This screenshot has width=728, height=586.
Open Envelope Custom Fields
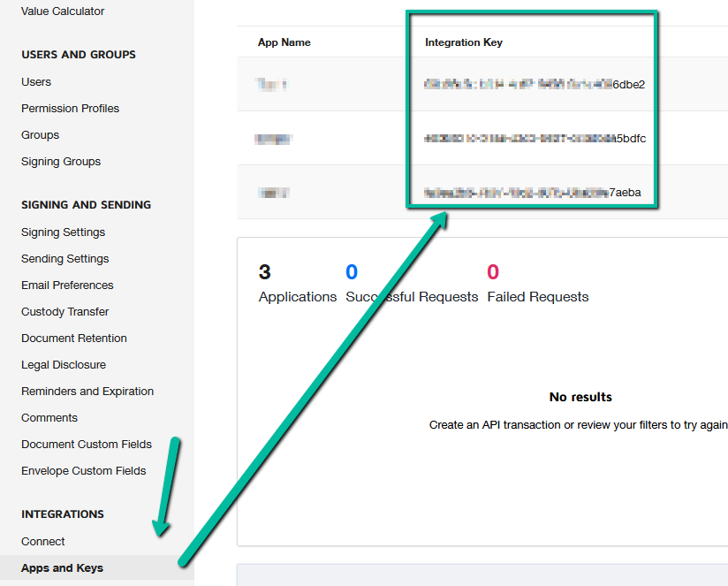pos(83,470)
